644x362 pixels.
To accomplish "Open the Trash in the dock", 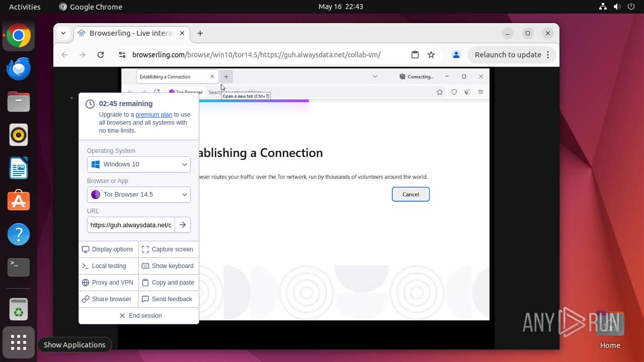I will (x=19, y=310).
